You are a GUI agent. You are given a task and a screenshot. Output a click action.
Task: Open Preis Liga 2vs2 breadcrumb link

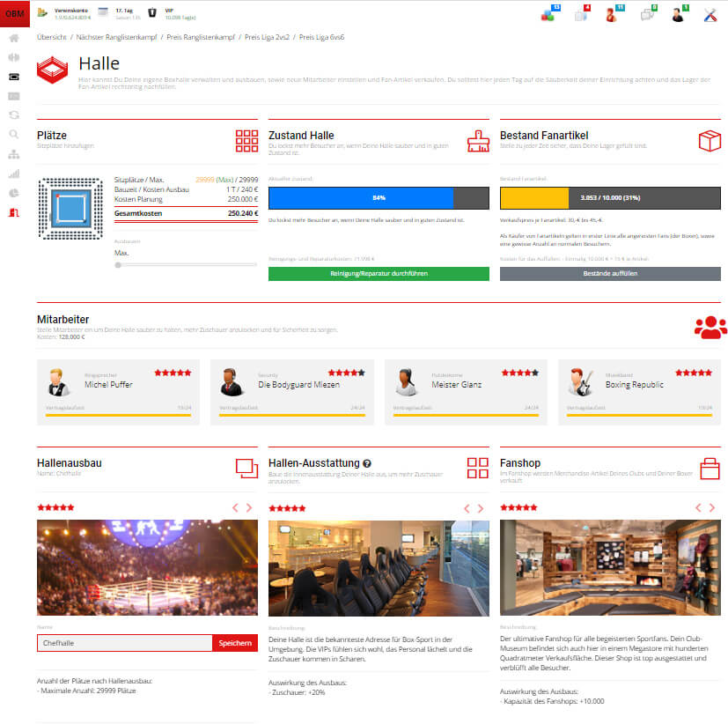(265, 38)
